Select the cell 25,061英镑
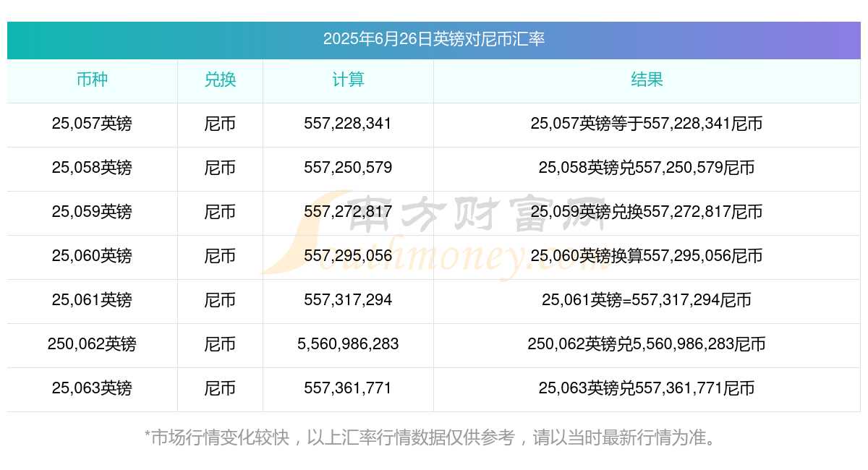Screen dimensions: 868x470 tap(92, 300)
